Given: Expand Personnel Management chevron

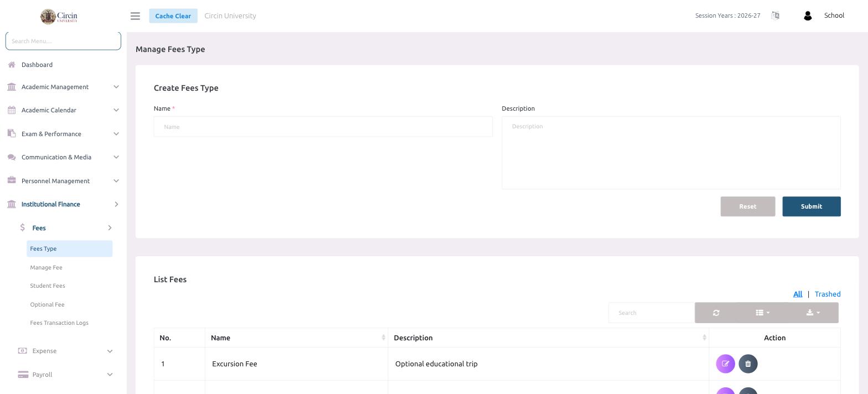Looking at the screenshot, I should [116, 181].
